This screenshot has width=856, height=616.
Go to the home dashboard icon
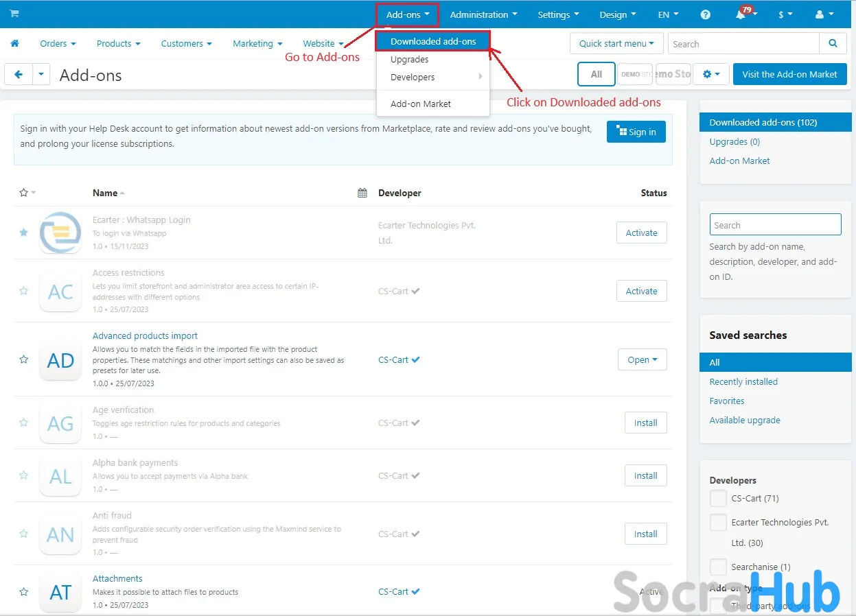pos(14,43)
